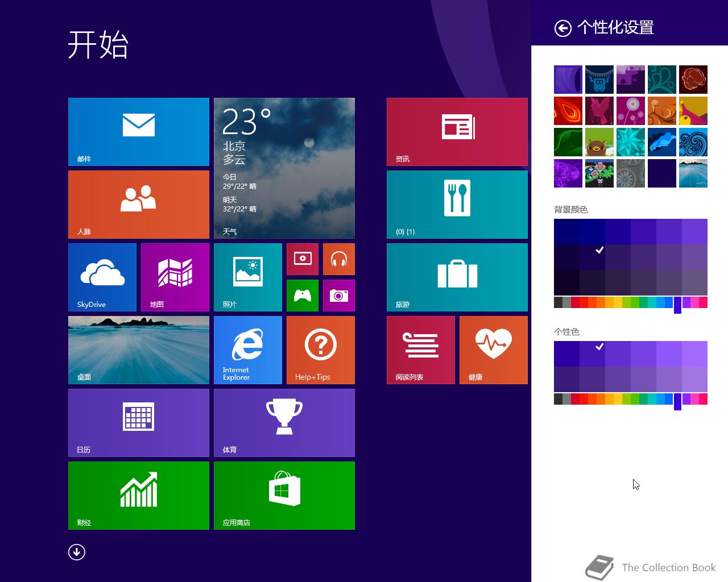Choose the pink bird background thumbnail

point(599,111)
